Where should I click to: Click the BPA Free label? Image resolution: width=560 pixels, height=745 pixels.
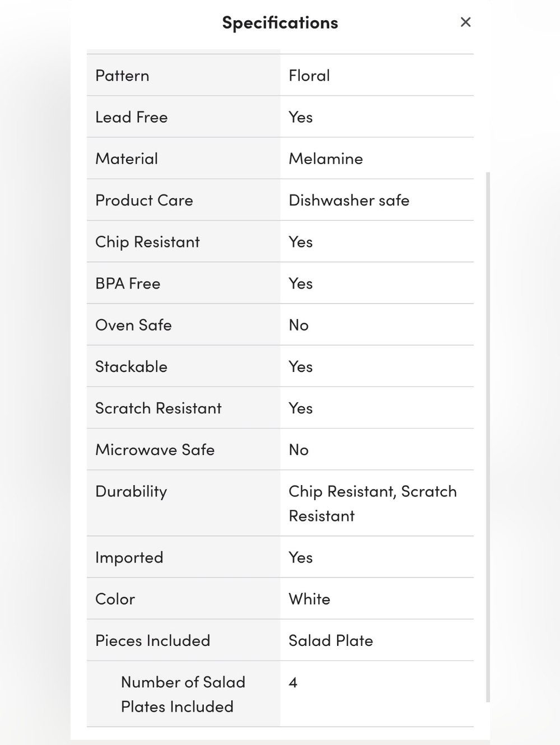[128, 283]
